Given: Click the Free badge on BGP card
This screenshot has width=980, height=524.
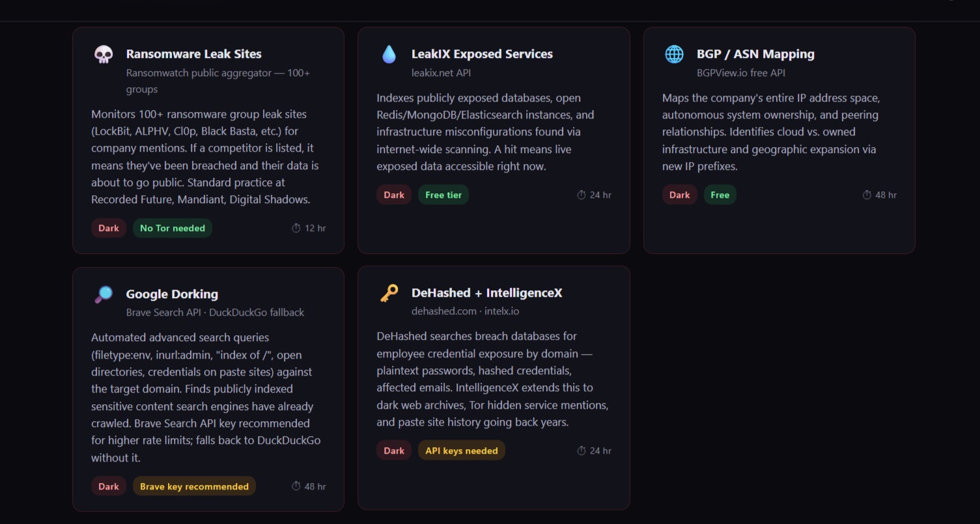Looking at the screenshot, I should pyautogui.click(x=720, y=195).
